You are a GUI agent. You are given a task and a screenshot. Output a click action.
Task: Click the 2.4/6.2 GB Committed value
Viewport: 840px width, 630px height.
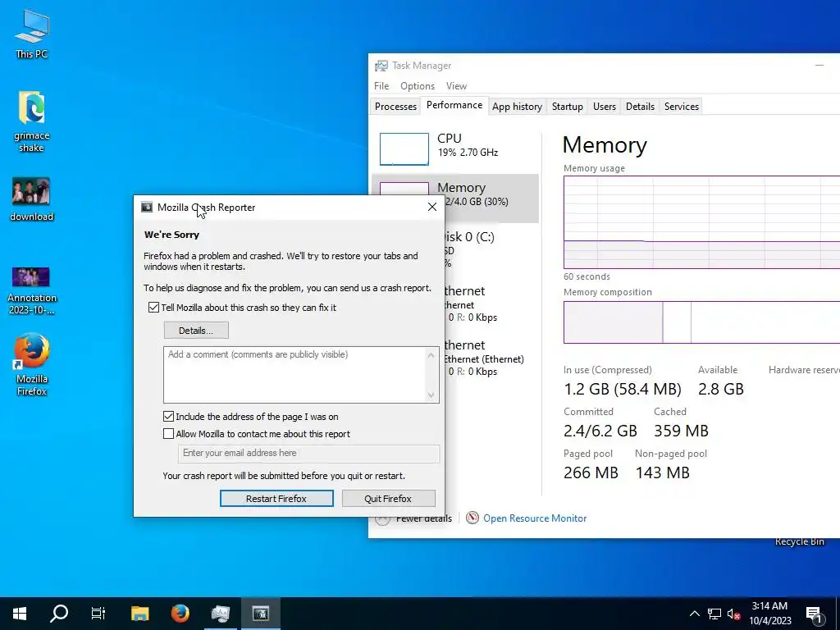600,431
